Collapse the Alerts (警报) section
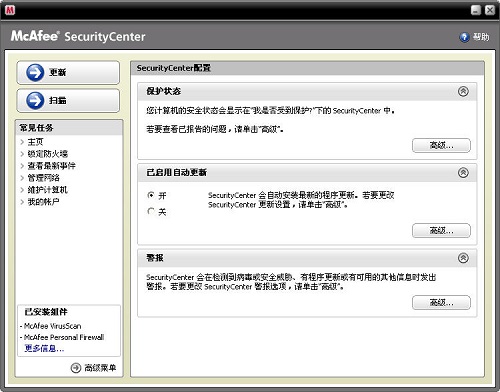This screenshot has height=392, width=500. click(463, 258)
